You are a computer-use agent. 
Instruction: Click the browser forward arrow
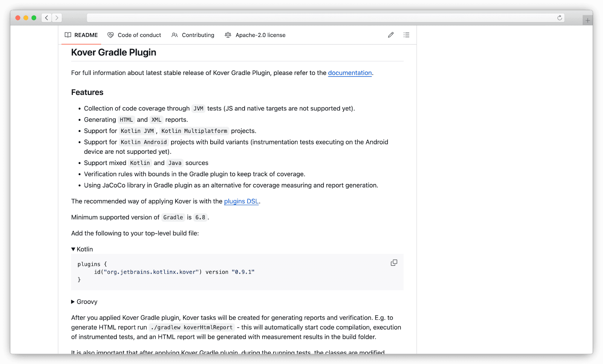click(57, 17)
